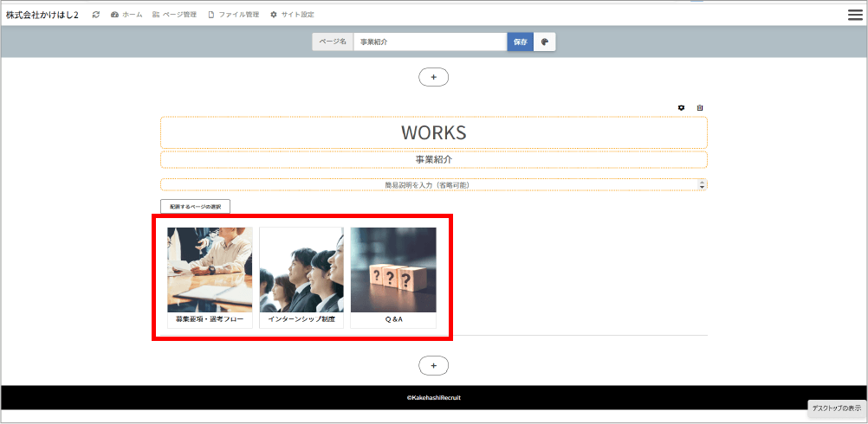Click the refresh icon beside the company name
The image size is (868, 424).
[x=96, y=15]
